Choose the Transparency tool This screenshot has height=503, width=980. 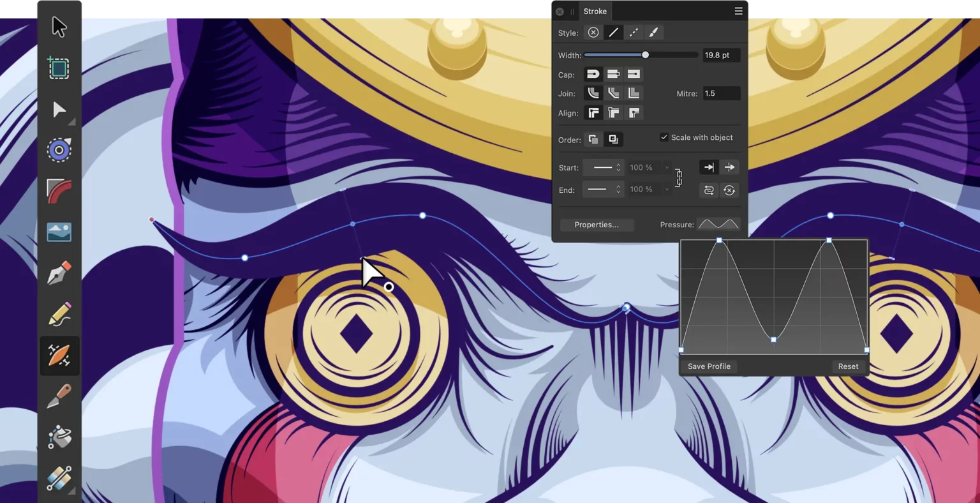point(59,479)
